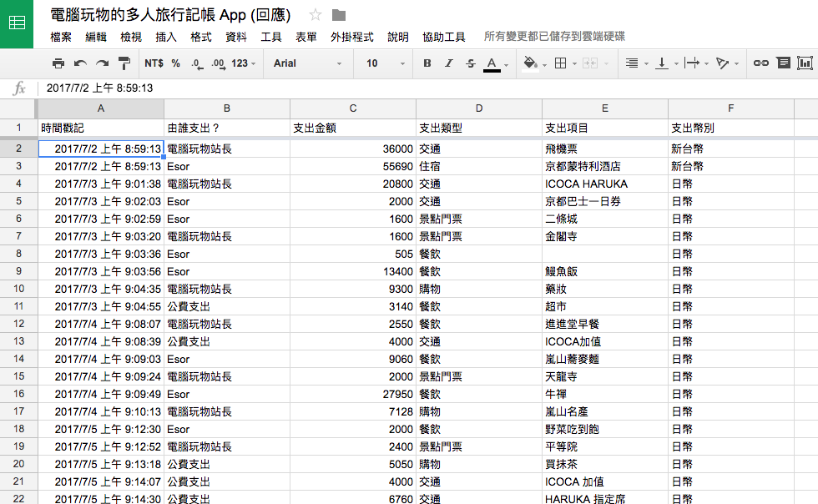This screenshot has width=818, height=504.
Task: Insert a chart
Action: pyautogui.click(x=805, y=63)
